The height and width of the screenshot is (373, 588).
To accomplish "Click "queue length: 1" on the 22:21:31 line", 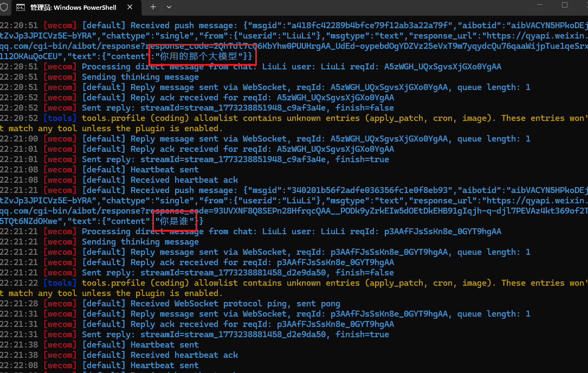I will (x=494, y=314).
